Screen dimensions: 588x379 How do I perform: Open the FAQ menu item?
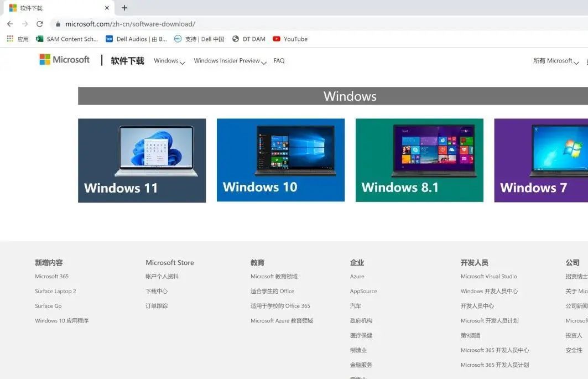coord(279,61)
